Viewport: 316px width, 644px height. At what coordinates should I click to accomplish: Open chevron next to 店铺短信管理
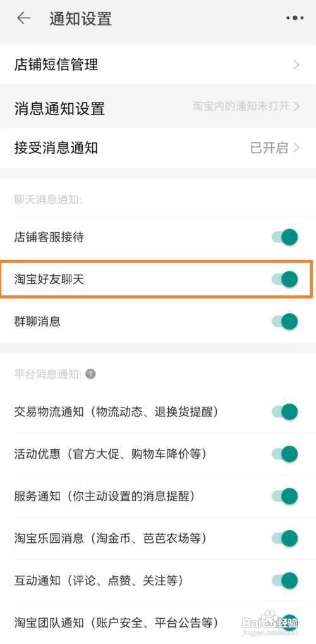tap(296, 65)
